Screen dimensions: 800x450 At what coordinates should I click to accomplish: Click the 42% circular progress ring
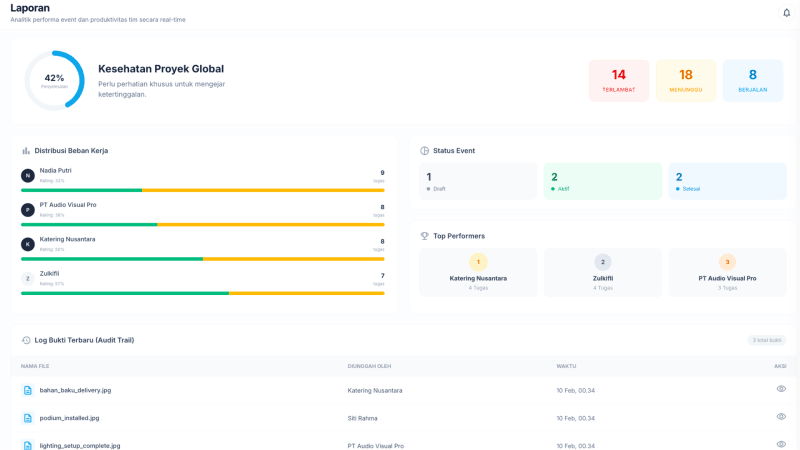click(54, 81)
